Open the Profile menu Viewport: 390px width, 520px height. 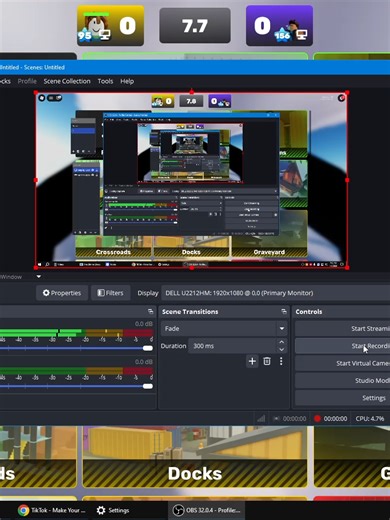click(27, 81)
